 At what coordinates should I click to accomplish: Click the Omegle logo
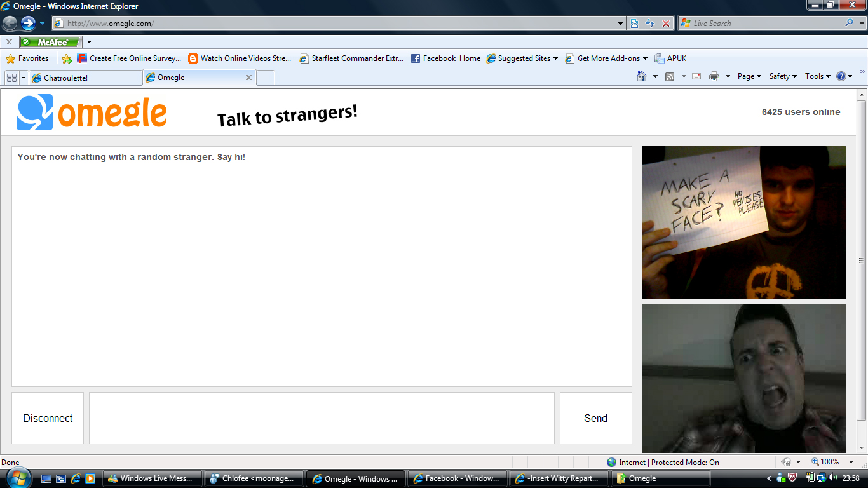(x=92, y=112)
